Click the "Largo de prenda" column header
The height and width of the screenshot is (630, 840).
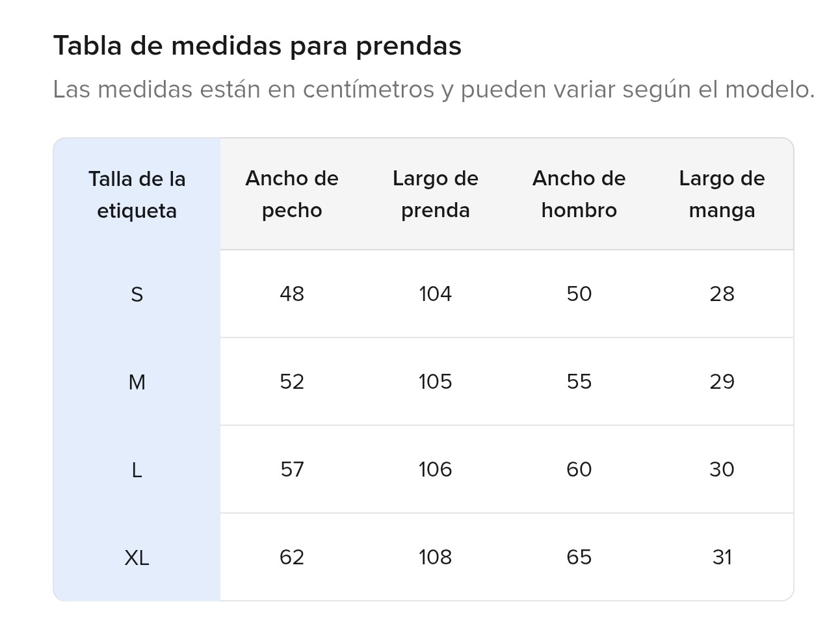(436, 194)
